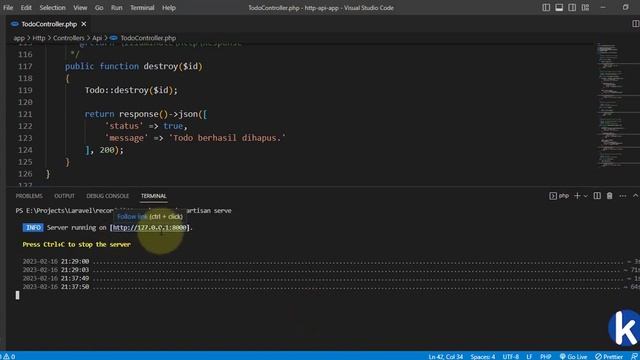The image size is (640, 360).
Task: Open the File menu
Action: click(8, 8)
